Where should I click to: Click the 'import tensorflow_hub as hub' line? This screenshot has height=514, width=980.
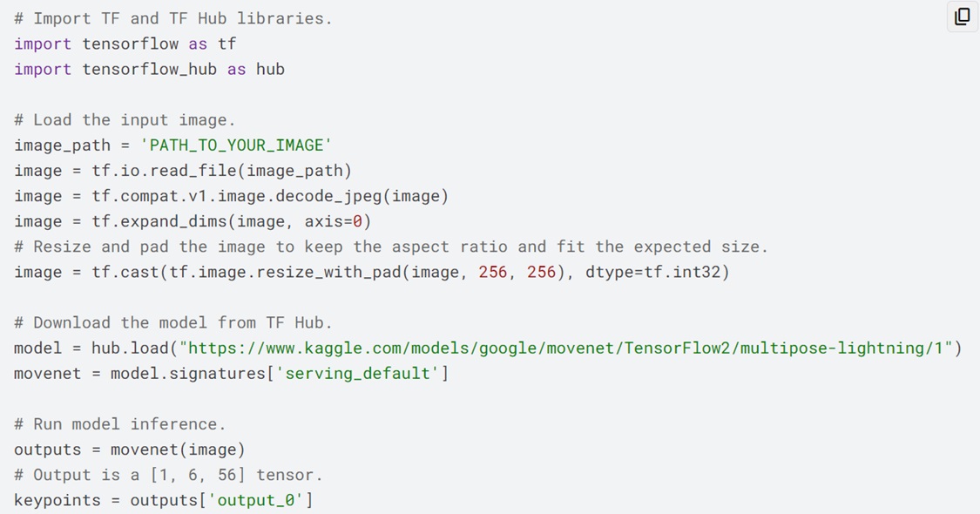[149, 70]
